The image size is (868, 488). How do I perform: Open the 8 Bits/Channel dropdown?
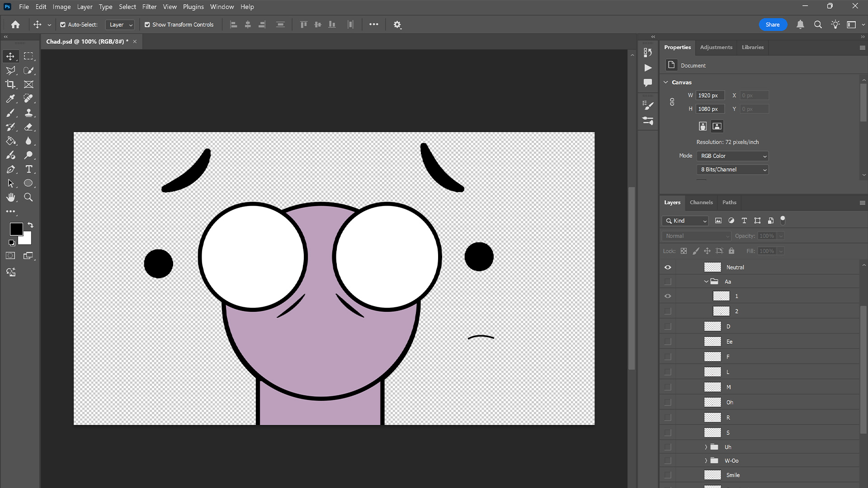pyautogui.click(x=732, y=169)
